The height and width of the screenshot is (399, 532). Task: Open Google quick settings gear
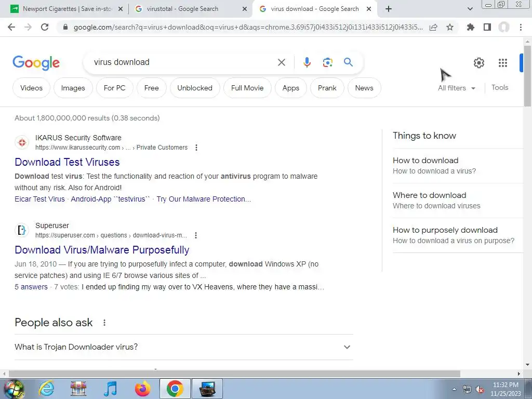pyautogui.click(x=478, y=63)
